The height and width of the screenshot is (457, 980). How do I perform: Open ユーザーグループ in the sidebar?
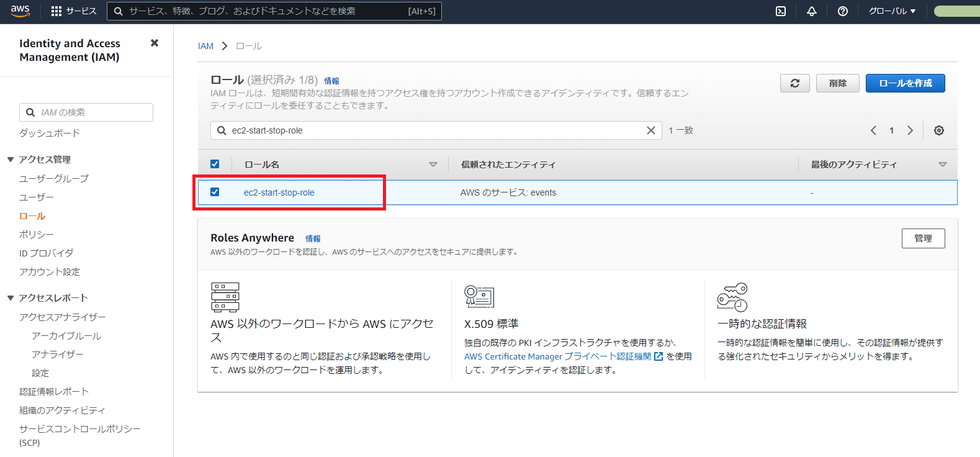coord(54,178)
